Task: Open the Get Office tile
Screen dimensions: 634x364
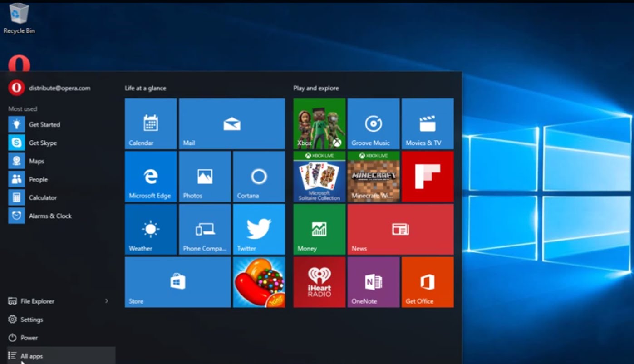Action: (428, 282)
